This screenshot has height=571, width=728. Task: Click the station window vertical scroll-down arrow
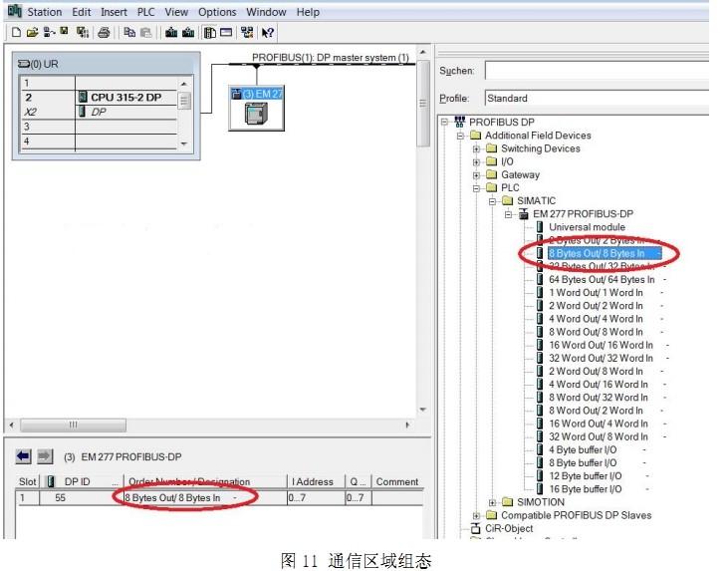pyautogui.click(x=423, y=410)
